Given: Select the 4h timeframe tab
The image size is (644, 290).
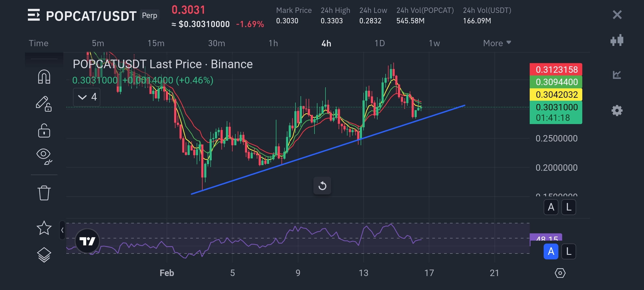Looking at the screenshot, I should 326,44.
